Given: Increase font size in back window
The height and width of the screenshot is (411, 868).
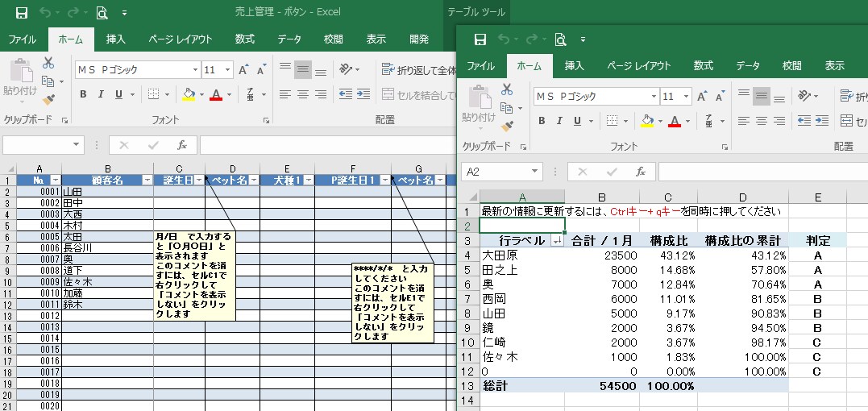Looking at the screenshot, I should (x=243, y=69).
